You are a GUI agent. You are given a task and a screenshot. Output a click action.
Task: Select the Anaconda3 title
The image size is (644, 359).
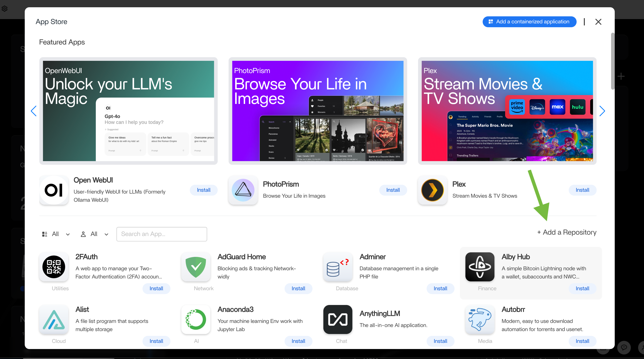pos(236,310)
